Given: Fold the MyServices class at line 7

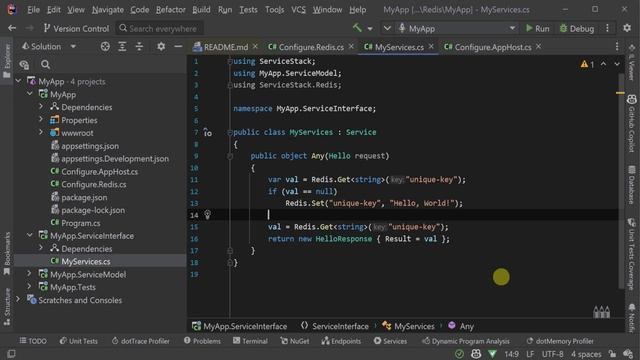Looking at the screenshot, I should (x=230, y=132).
